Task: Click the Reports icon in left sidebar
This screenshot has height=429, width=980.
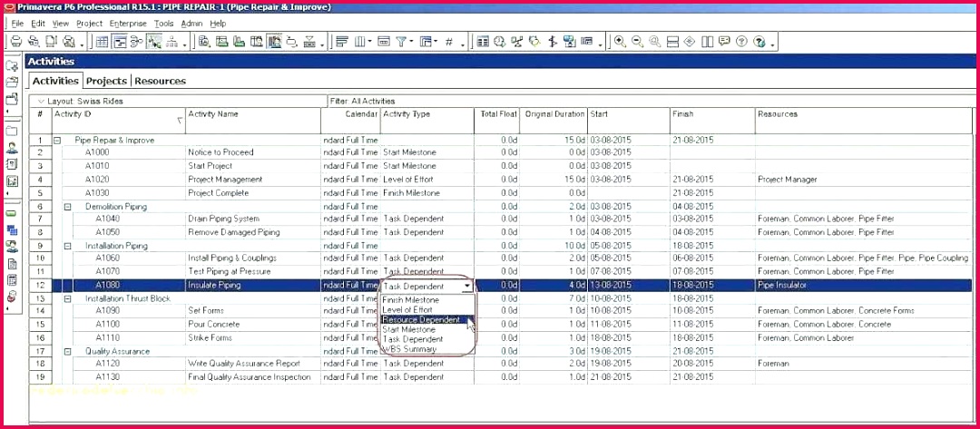Action: click(12, 165)
